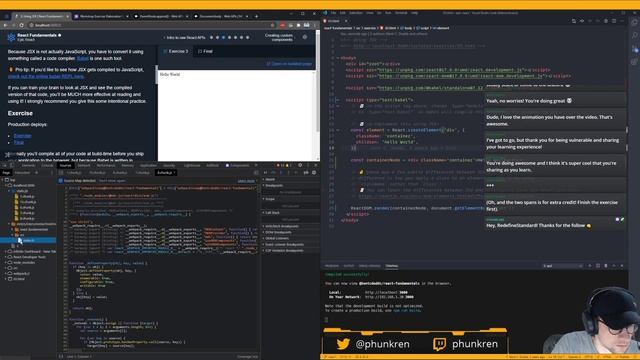
Task: Collapse the localhost:3000 node in the file tree
Action: (x=6, y=185)
